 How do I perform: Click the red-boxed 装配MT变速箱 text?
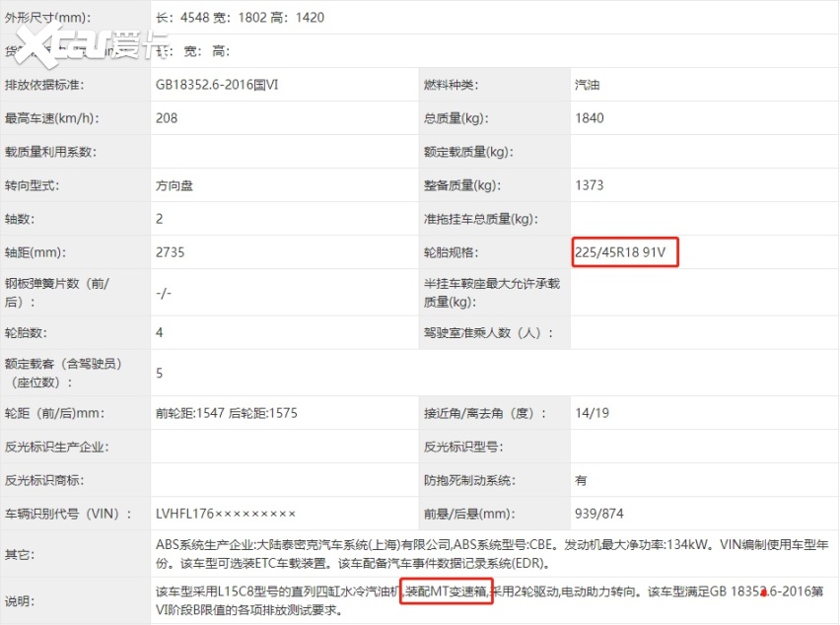tap(446, 593)
